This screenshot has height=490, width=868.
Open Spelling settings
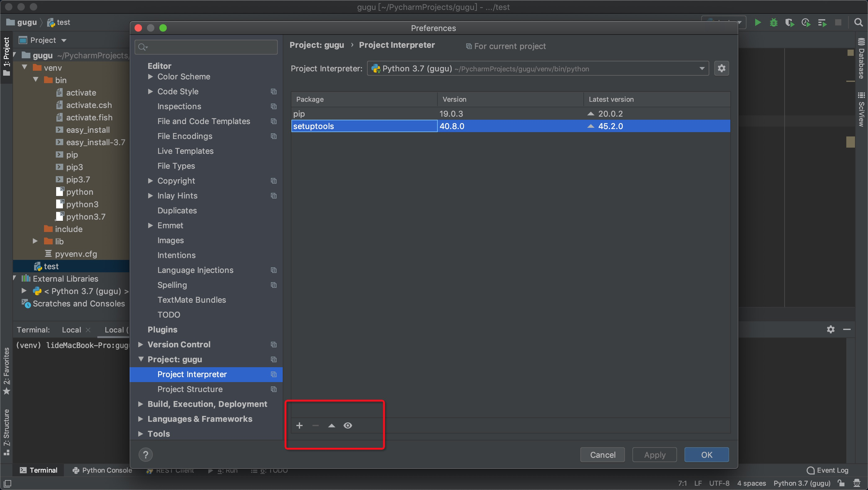[172, 285]
